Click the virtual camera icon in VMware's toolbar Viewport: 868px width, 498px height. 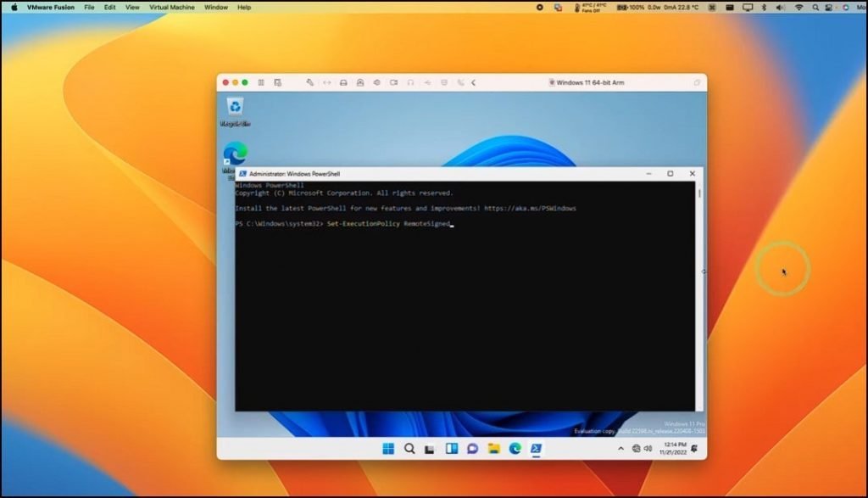click(x=392, y=82)
